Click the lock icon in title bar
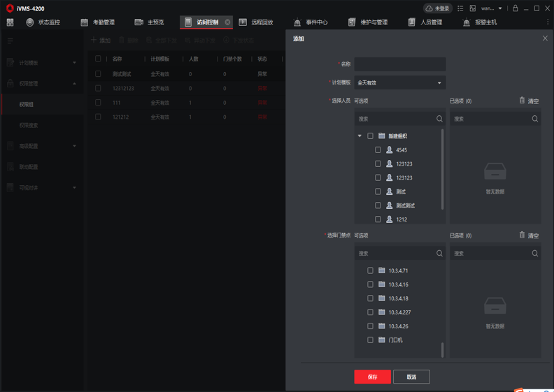The image size is (554, 392). (x=516, y=8)
